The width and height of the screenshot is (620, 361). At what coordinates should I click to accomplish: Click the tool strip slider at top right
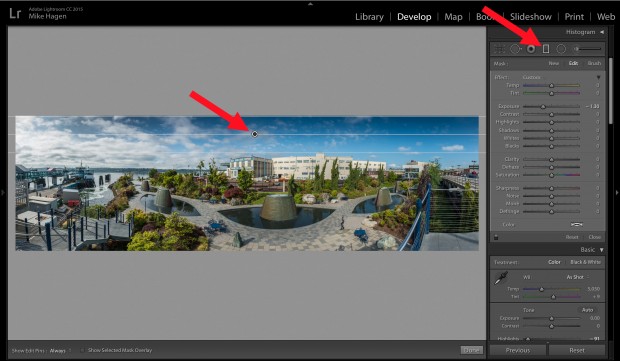588,49
